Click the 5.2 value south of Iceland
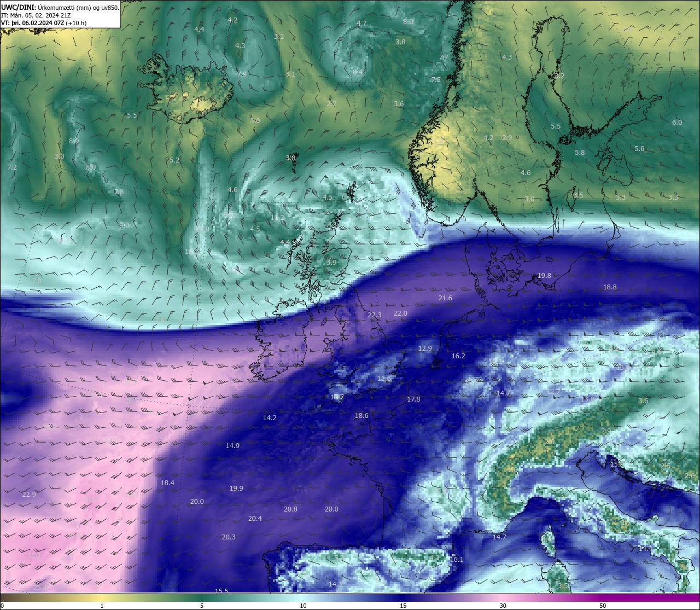The image size is (700, 610). (x=174, y=160)
